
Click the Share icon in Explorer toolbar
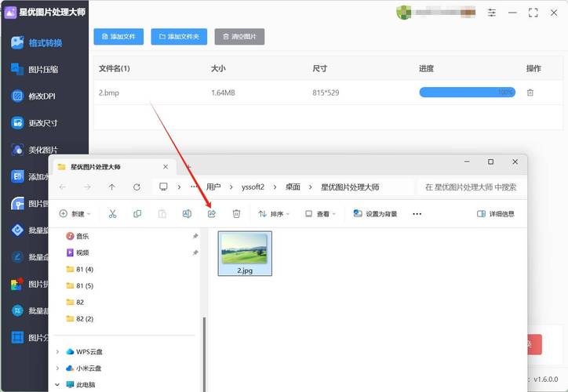[x=212, y=214]
